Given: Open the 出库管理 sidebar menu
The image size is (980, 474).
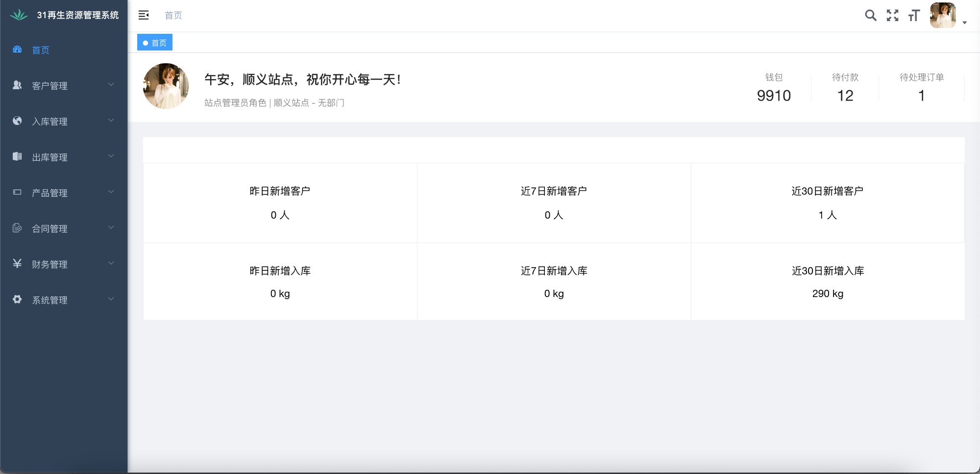Looking at the screenshot, I should 64,157.
